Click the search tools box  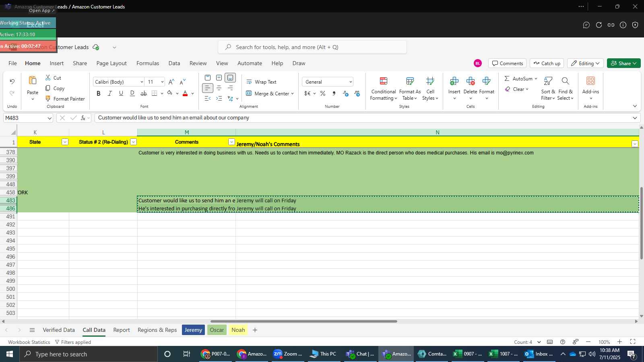(312, 47)
